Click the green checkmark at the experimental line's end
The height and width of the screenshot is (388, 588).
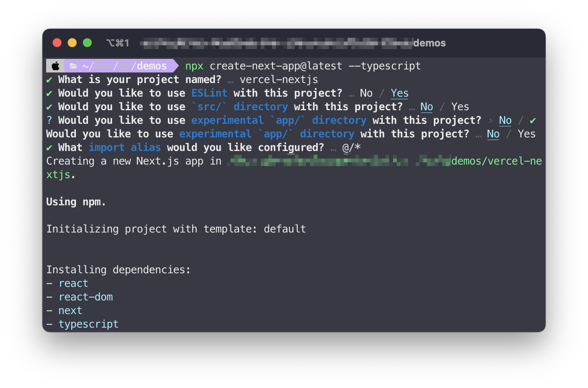pos(533,121)
